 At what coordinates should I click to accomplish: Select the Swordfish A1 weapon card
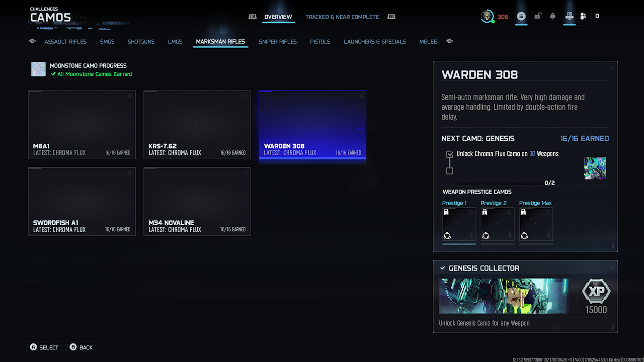click(x=82, y=202)
